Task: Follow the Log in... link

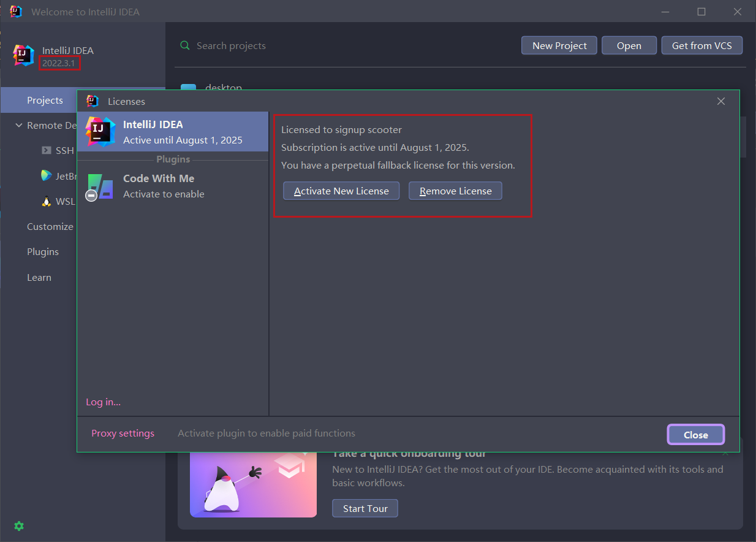Action: tap(104, 402)
